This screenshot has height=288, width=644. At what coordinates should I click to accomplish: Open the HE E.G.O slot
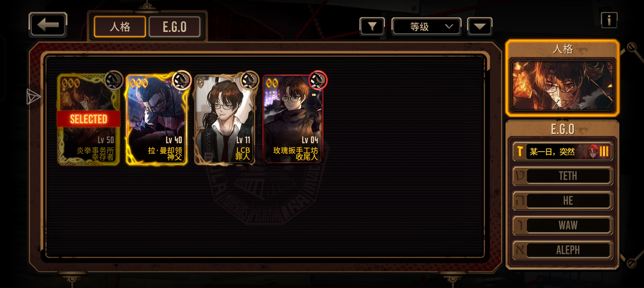pos(562,200)
